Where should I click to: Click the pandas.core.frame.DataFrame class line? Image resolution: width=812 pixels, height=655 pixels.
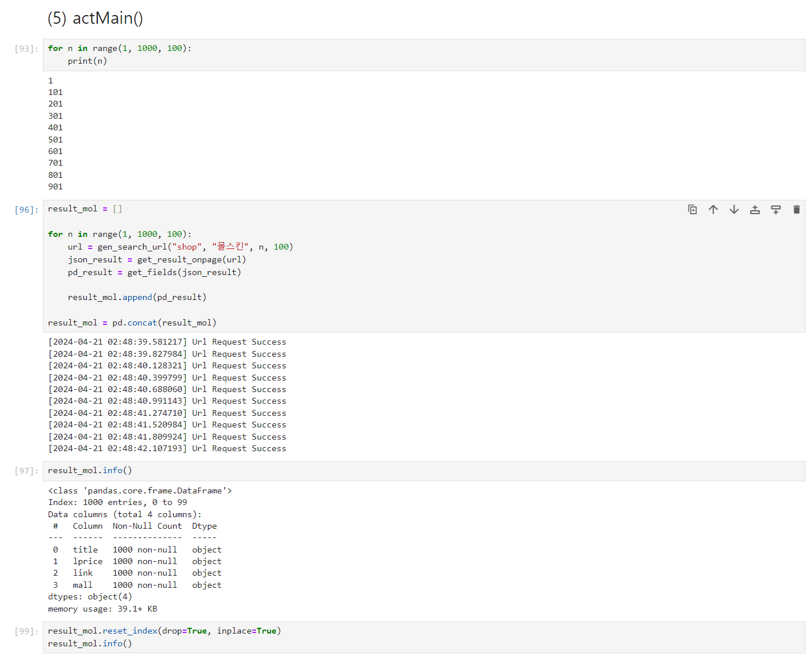pos(140,491)
